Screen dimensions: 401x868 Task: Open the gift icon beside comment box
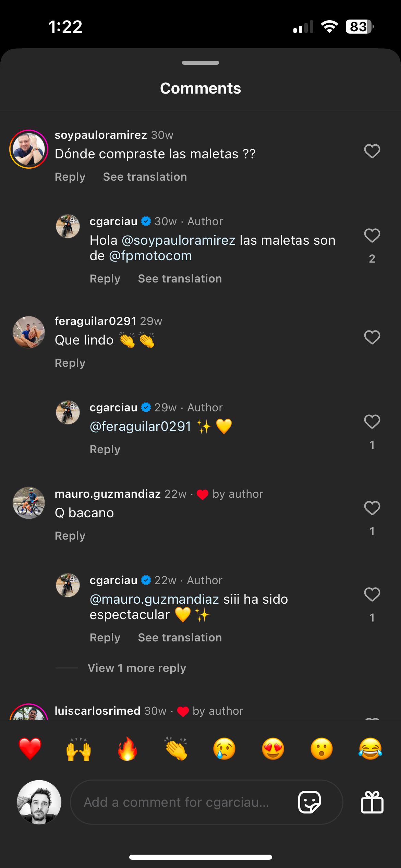point(372,802)
